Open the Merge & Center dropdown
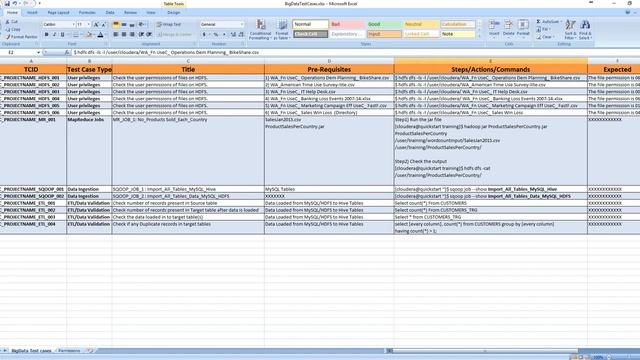Screen dimensions: 640x360 point(174,35)
